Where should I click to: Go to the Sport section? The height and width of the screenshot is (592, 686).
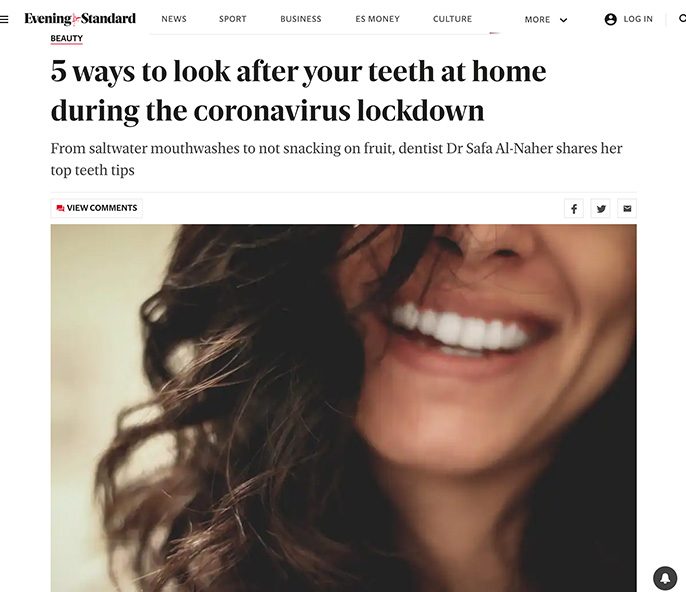[233, 19]
